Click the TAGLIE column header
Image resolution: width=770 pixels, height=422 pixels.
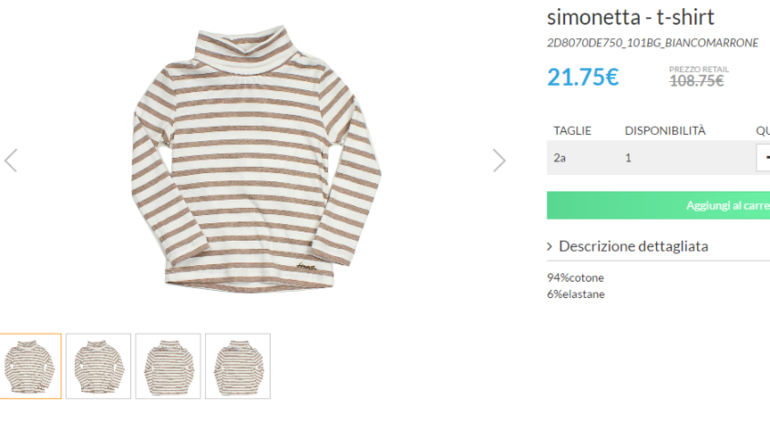click(x=573, y=130)
